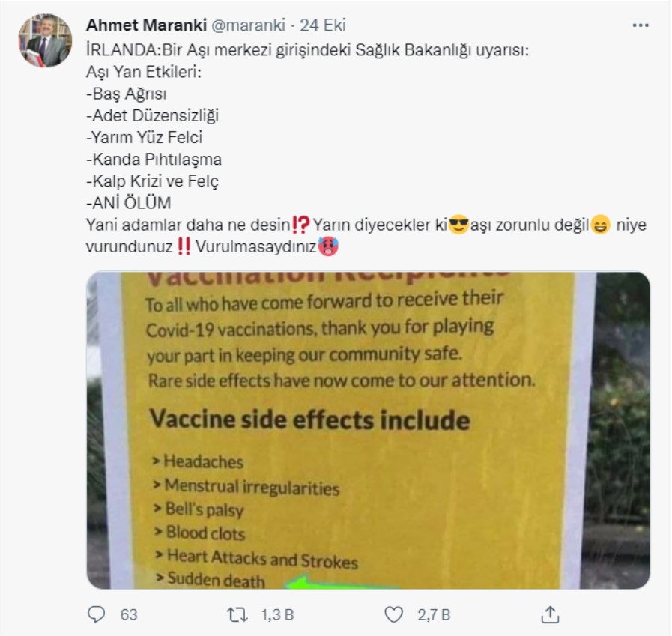Click the retweet count 1,3 B
The width and height of the screenshot is (672, 636).
277,614
